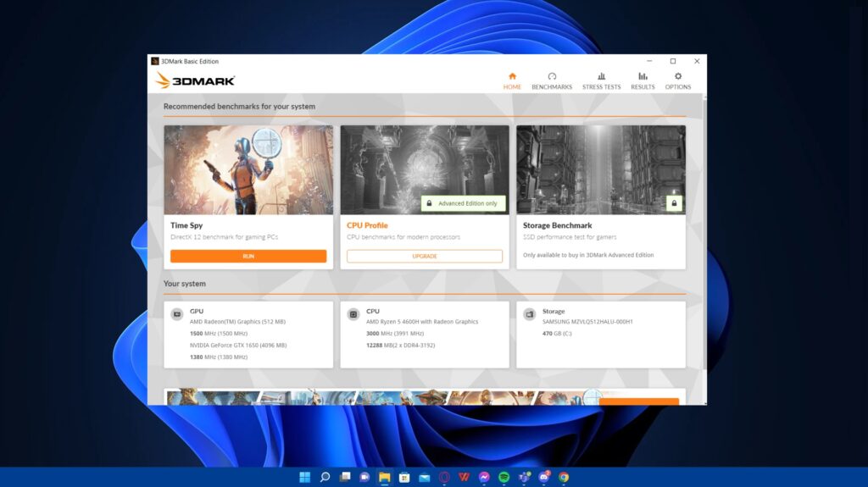
Task: Select the CPU Profile thumbnail image
Action: pyautogui.click(x=425, y=170)
